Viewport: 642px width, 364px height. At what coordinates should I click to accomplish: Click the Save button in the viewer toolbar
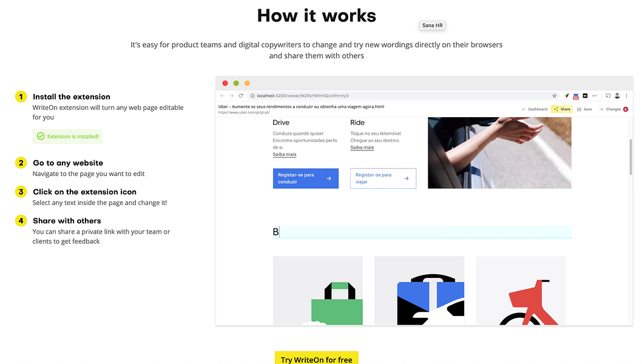click(x=584, y=109)
